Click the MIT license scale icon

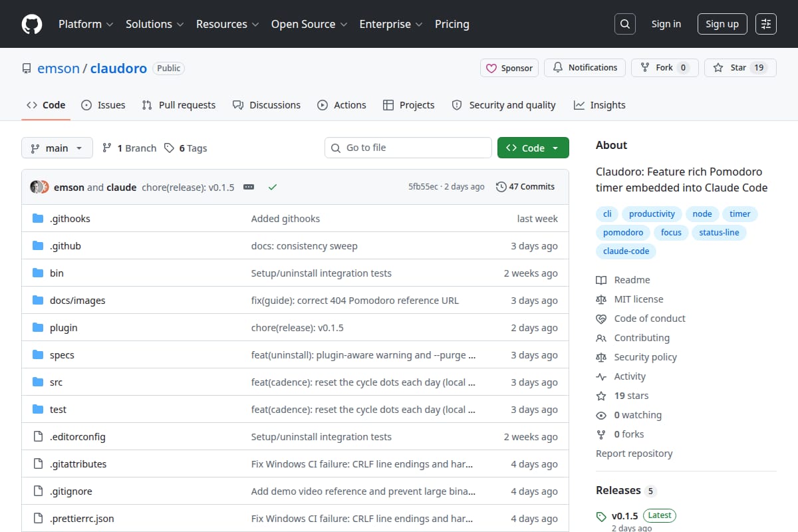[x=601, y=299]
